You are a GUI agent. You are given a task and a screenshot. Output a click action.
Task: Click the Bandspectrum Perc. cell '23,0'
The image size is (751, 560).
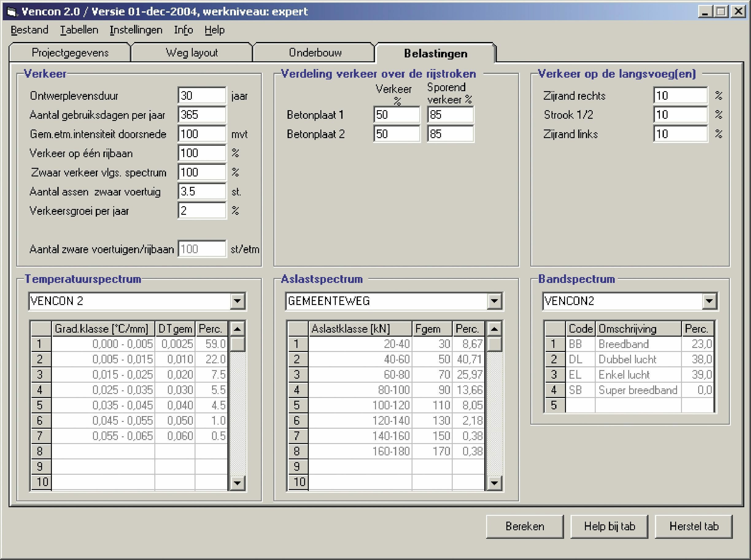click(x=698, y=344)
